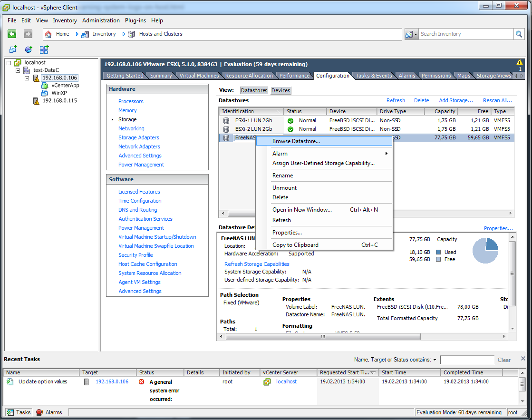Click the datastore icon for FreeNAS row
This screenshot has height=420, width=532.
(226, 137)
